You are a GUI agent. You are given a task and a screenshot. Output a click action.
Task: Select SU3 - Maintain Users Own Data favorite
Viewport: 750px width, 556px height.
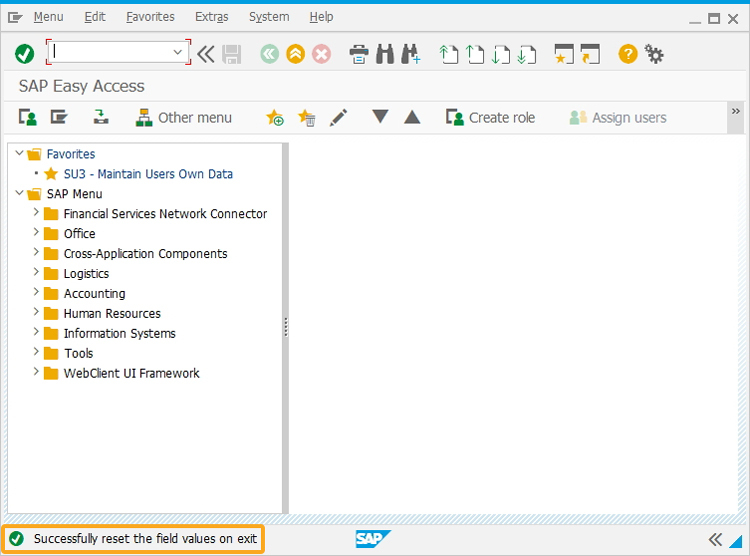point(148,174)
